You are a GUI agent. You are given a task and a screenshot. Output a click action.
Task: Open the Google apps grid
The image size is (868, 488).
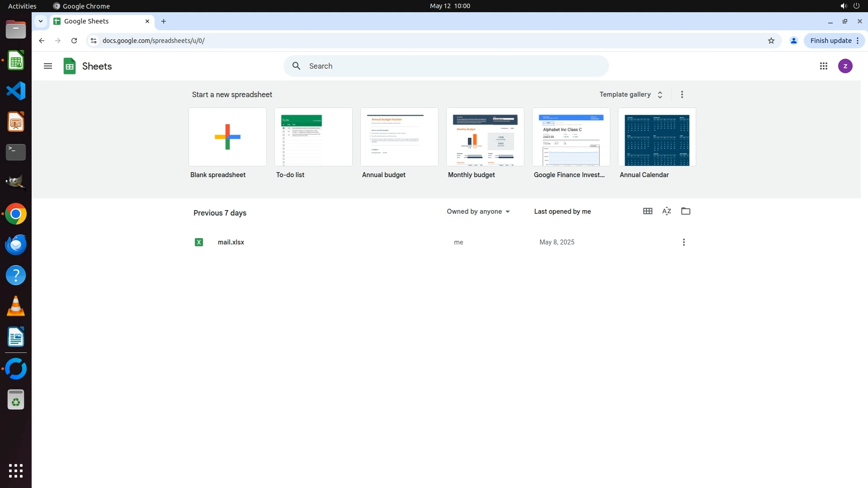pyautogui.click(x=823, y=66)
